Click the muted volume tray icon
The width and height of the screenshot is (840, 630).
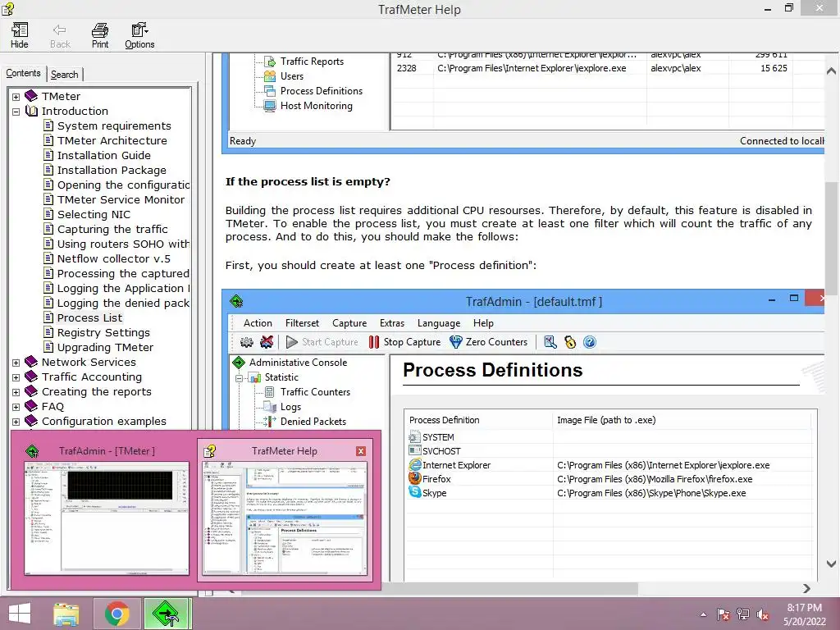click(763, 614)
